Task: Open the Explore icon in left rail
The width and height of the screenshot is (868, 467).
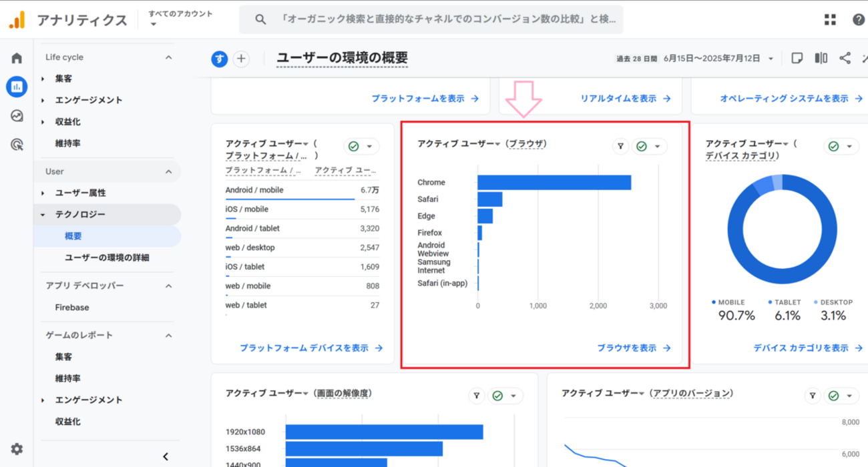Action: pos(17,115)
